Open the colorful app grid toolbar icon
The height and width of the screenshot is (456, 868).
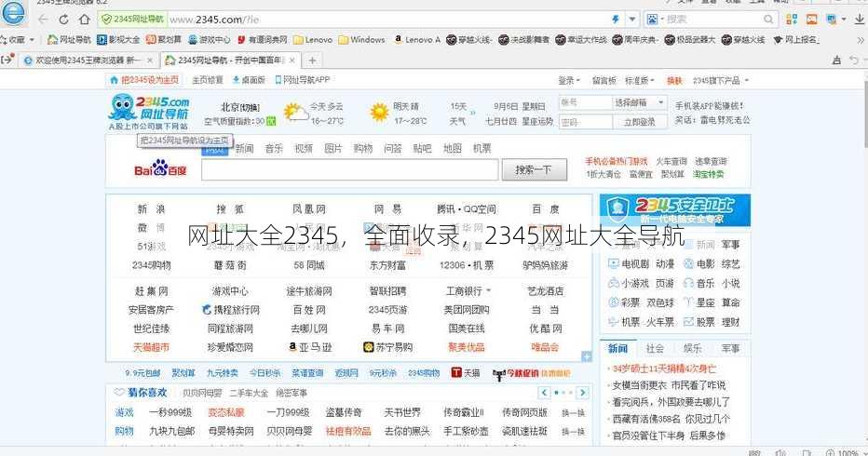pyautogui.click(x=792, y=20)
